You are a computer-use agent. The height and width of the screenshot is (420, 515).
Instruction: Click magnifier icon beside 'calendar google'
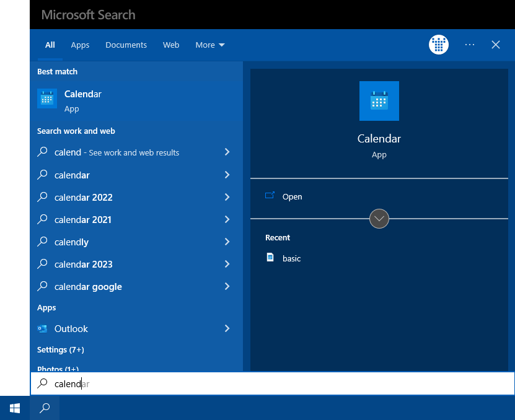tap(42, 286)
